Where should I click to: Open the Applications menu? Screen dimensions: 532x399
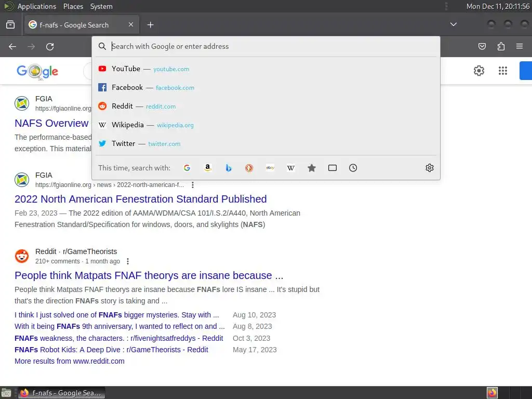click(37, 6)
